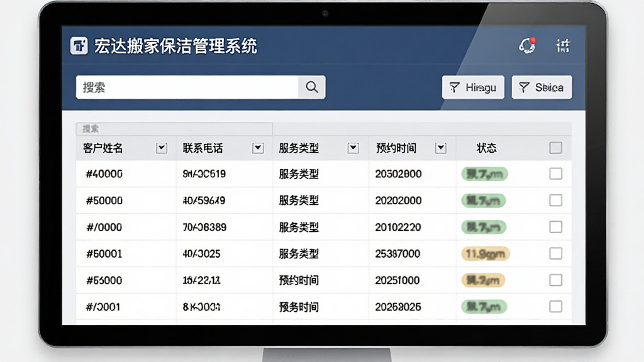Click the 40/3025 phone cell

(x=201, y=254)
